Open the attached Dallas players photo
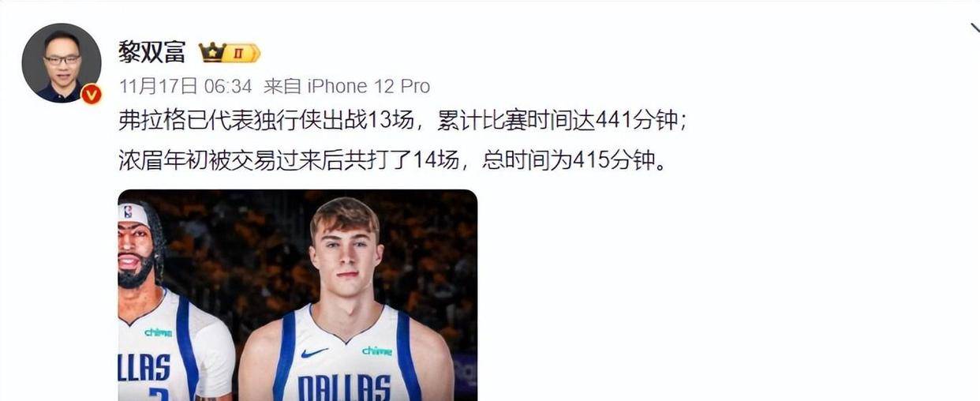980x401 pixels. (x=297, y=295)
